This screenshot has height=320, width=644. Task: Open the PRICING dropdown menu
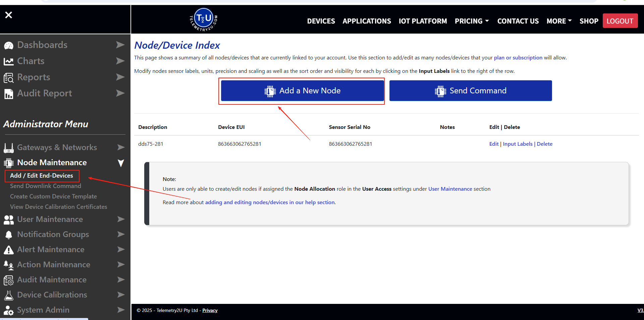click(x=472, y=21)
